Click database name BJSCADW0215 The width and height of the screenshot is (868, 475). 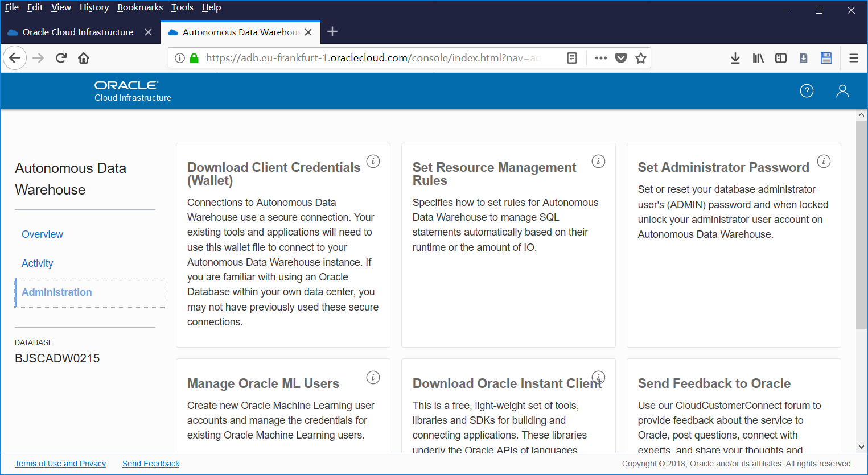click(57, 358)
